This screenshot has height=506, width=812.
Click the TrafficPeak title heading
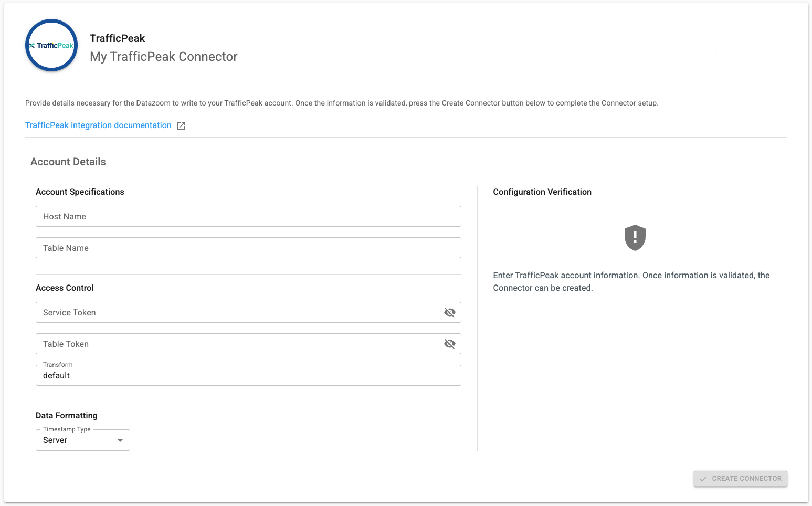pyautogui.click(x=117, y=38)
